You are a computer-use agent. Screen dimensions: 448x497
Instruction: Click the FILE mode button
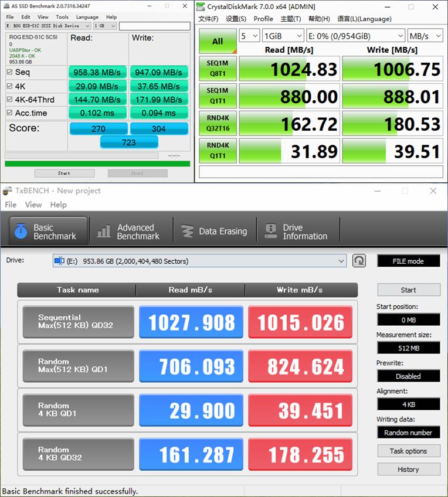(408, 261)
